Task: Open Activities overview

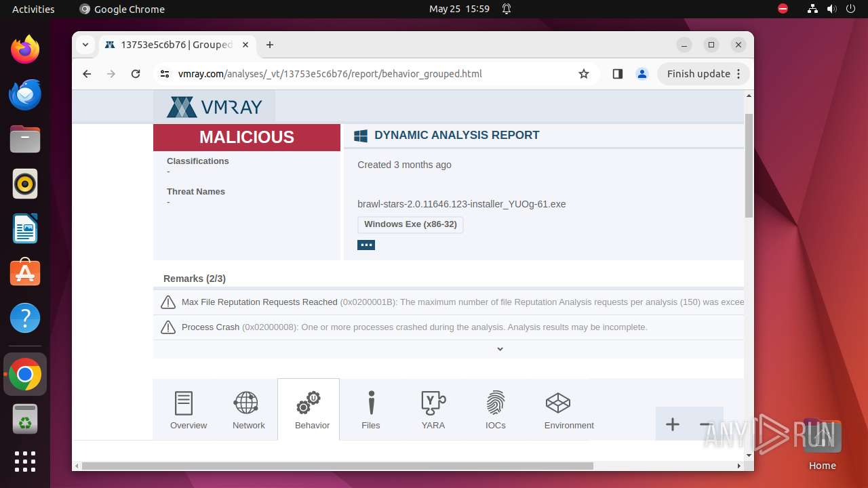Action: 33,9
